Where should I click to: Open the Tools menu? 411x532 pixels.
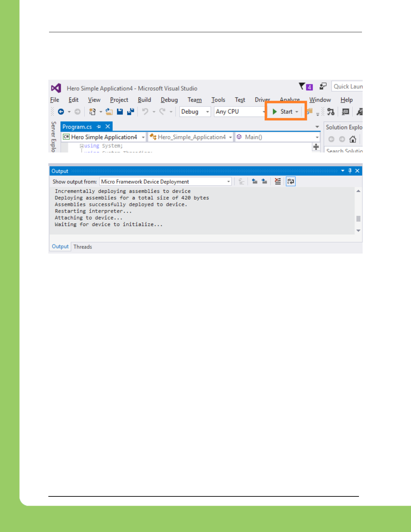pyautogui.click(x=218, y=100)
